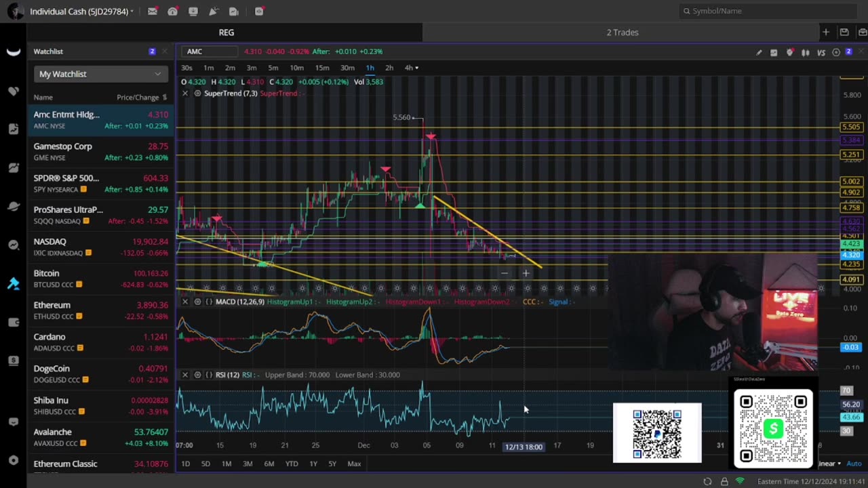Open MACD source code braces icon

(209, 302)
